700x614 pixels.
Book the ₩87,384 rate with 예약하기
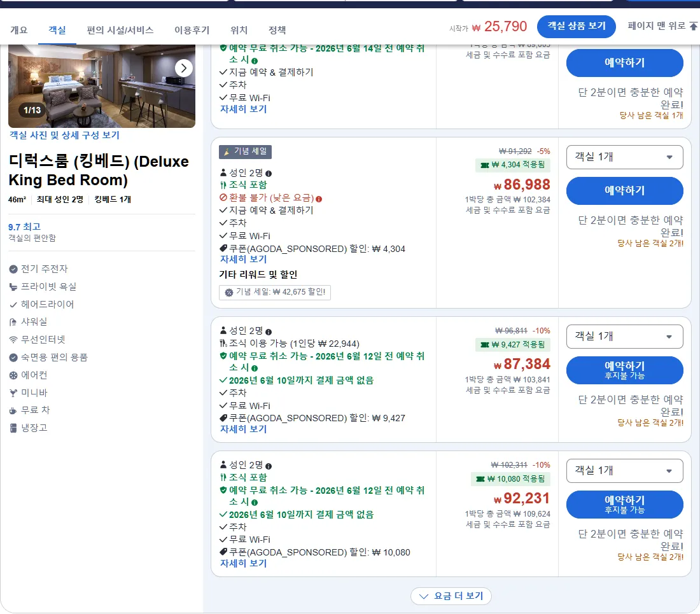pos(624,370)
